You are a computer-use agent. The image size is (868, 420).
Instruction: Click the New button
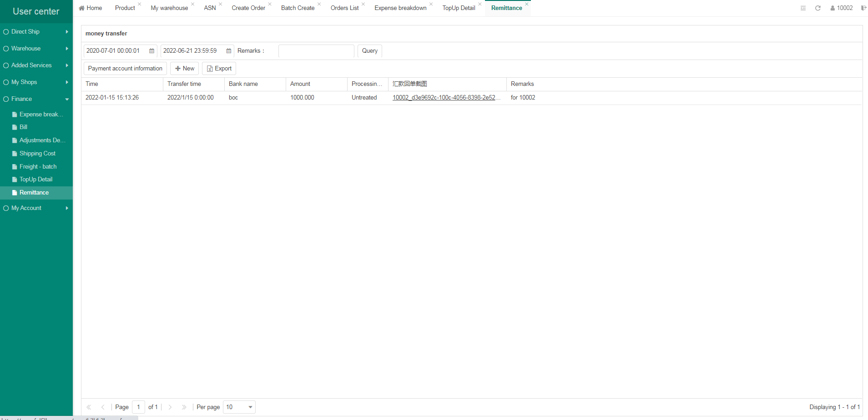tap(185, 69)
